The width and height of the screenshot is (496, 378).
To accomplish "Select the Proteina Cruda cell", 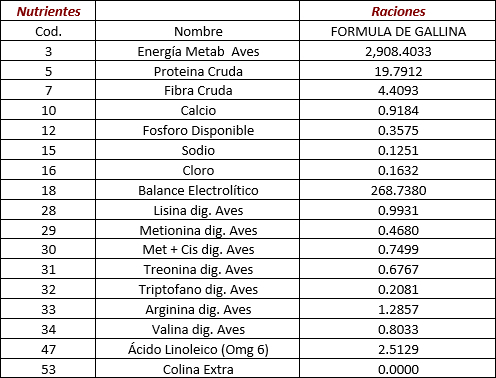I will tap(198, 71).
